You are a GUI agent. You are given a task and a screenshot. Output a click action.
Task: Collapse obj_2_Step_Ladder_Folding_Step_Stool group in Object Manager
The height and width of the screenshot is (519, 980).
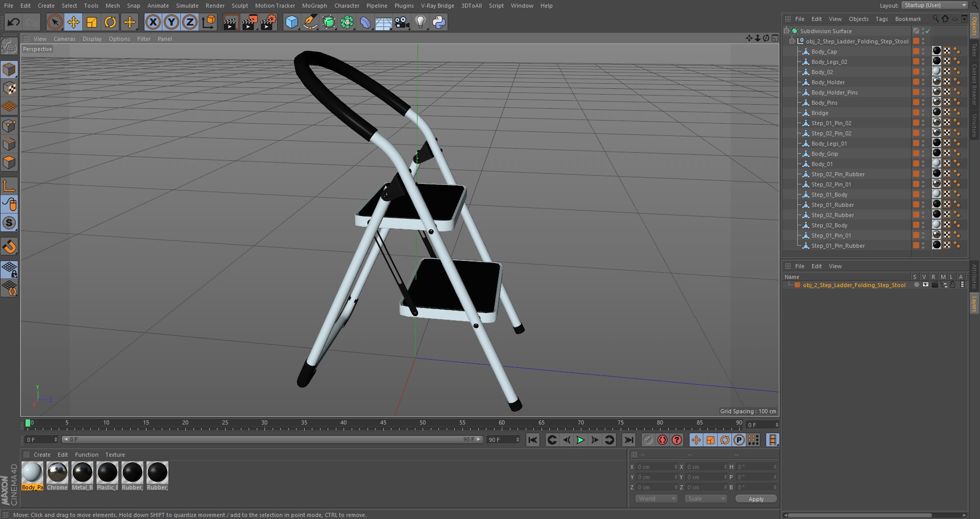(x=792, y=41)
